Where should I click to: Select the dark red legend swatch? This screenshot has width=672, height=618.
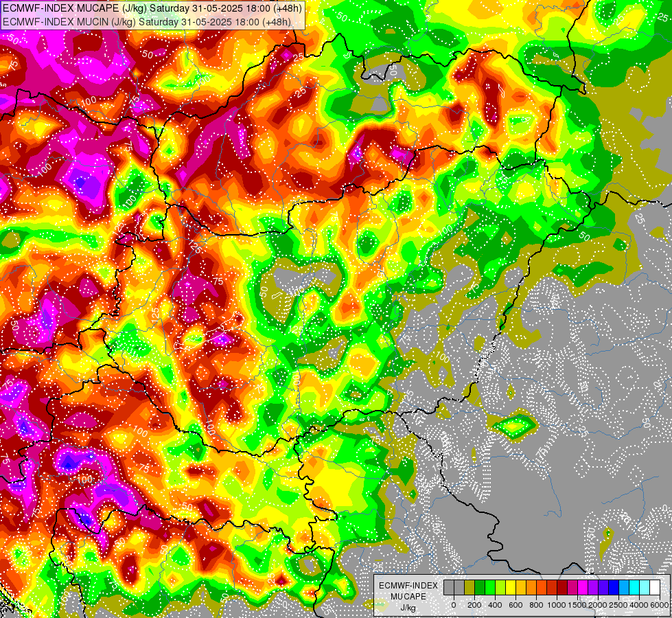pyautogui.click(x=562, y=587)
